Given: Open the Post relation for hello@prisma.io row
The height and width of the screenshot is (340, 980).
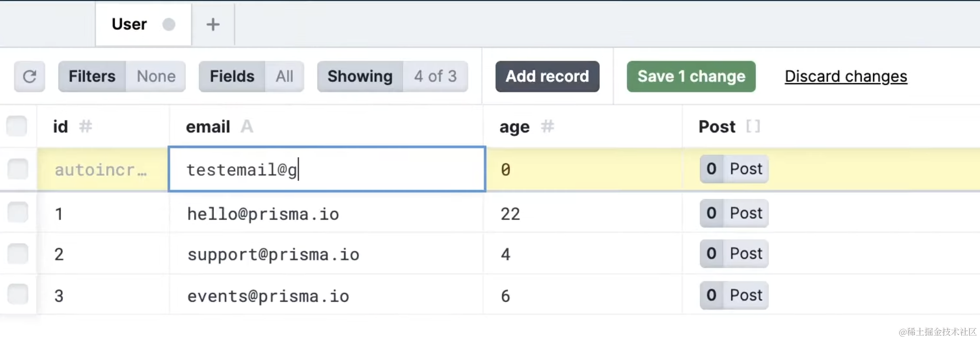Looking at the screenshot, I should pyautogui.click(x=734, y=213).
